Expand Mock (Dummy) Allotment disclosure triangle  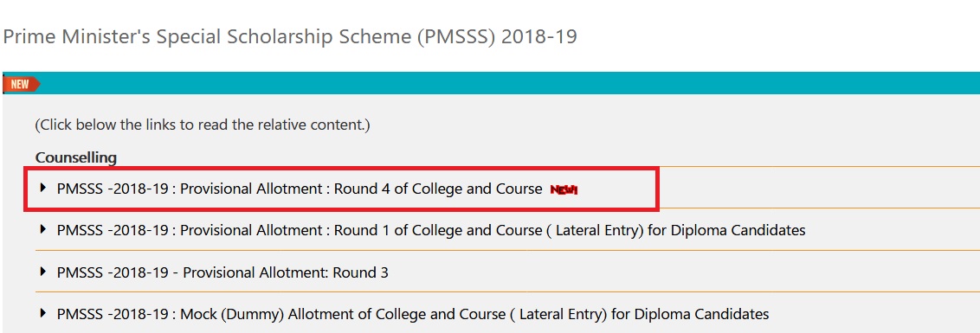43,312
